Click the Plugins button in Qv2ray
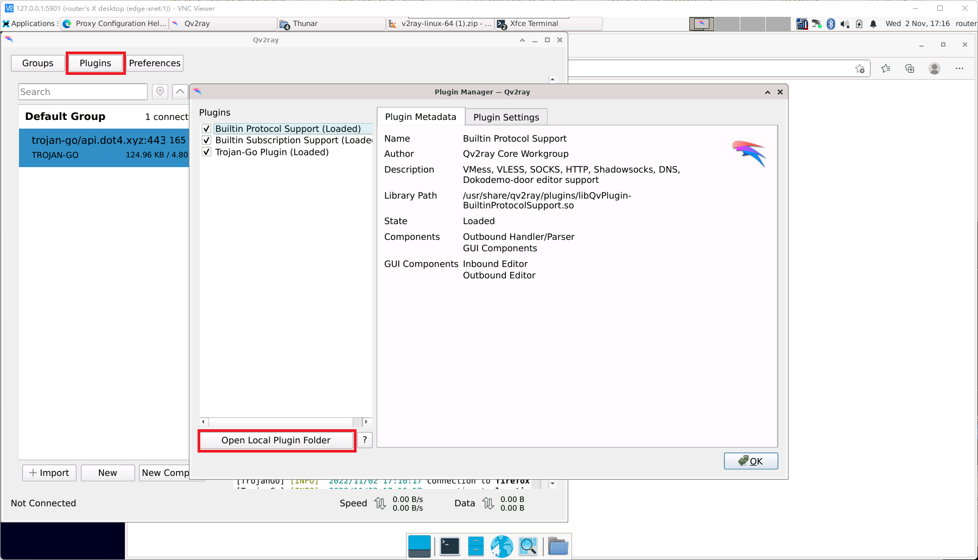The image size is (978, 560). (x=96, y=63)
